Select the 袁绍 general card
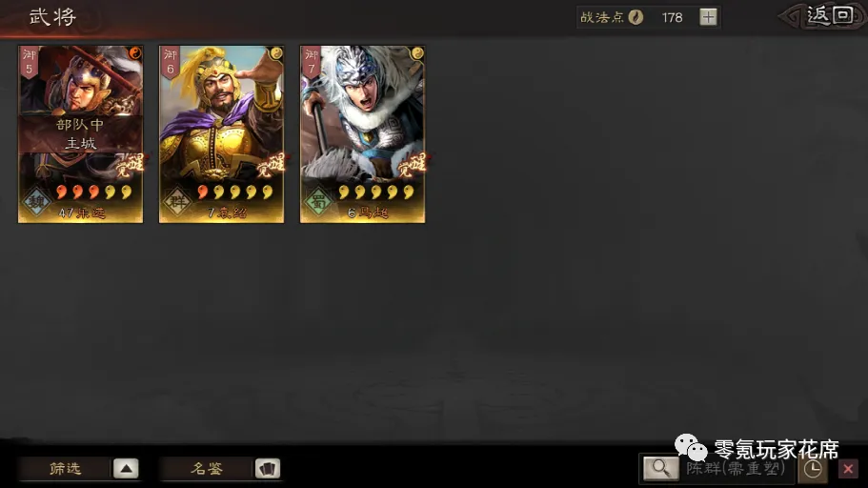The width and height of the screenshot is (868, 488). point(221,134)
